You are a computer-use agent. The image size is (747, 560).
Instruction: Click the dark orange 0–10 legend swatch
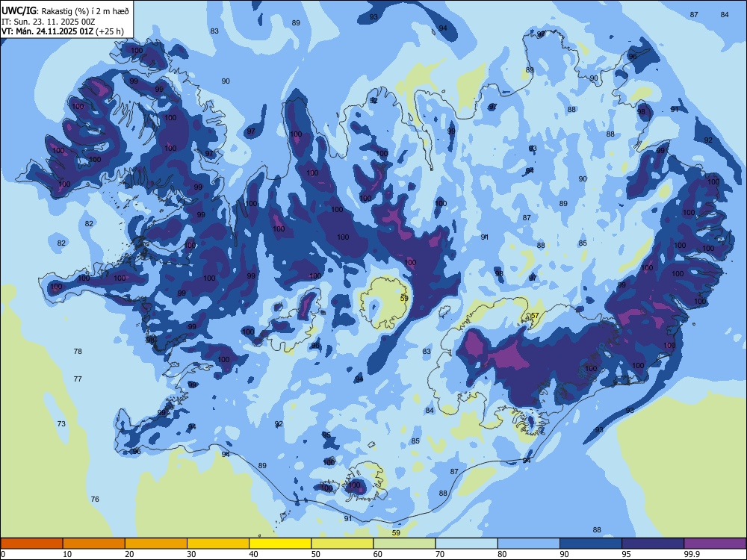(31, 544)
